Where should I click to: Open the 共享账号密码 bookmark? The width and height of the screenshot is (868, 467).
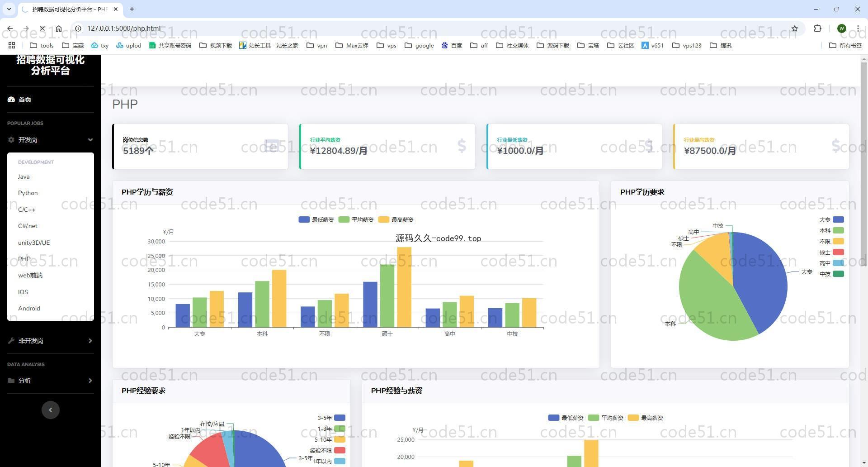click(170, 45)
